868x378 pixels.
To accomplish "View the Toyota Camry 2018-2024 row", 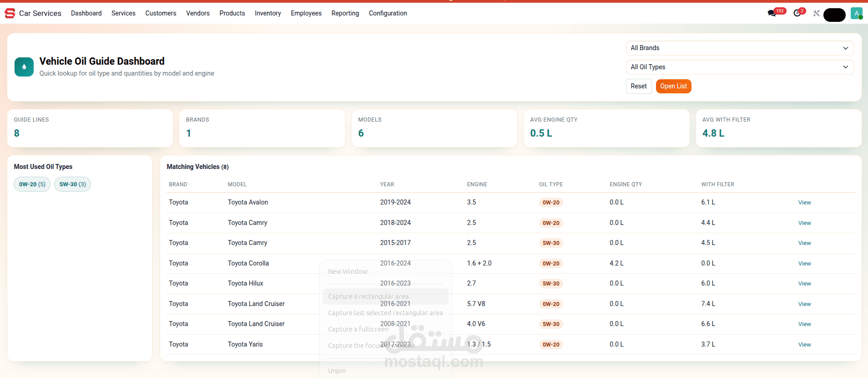I will 804,223.
